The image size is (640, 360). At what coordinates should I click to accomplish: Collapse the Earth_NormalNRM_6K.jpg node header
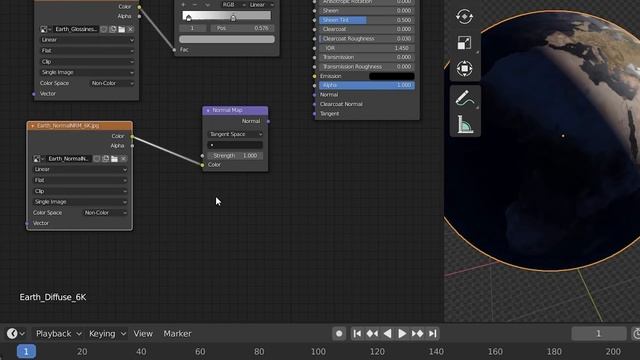tap(33, 126)
